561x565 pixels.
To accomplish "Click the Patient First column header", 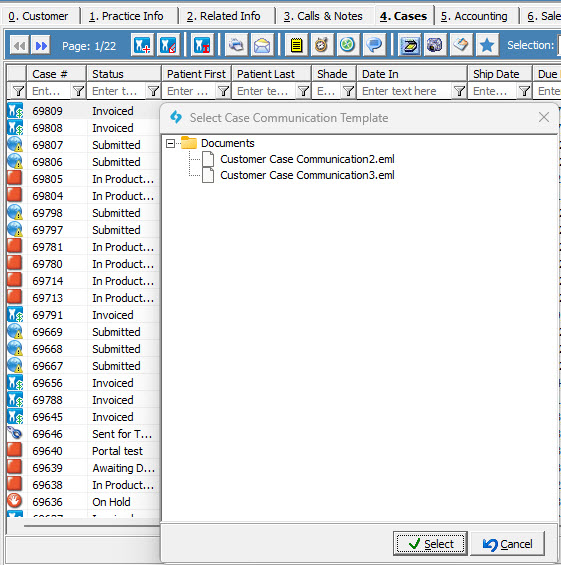I will click(196, 74).
